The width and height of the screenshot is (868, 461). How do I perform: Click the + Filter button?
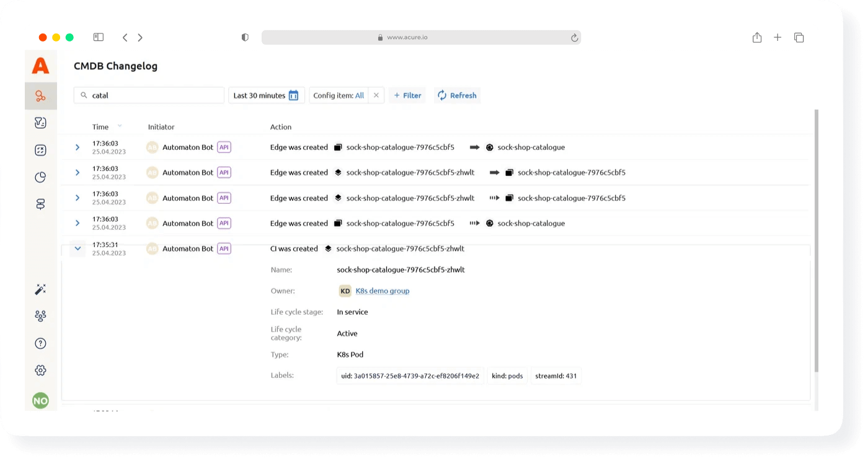click(x=407, y=95)
